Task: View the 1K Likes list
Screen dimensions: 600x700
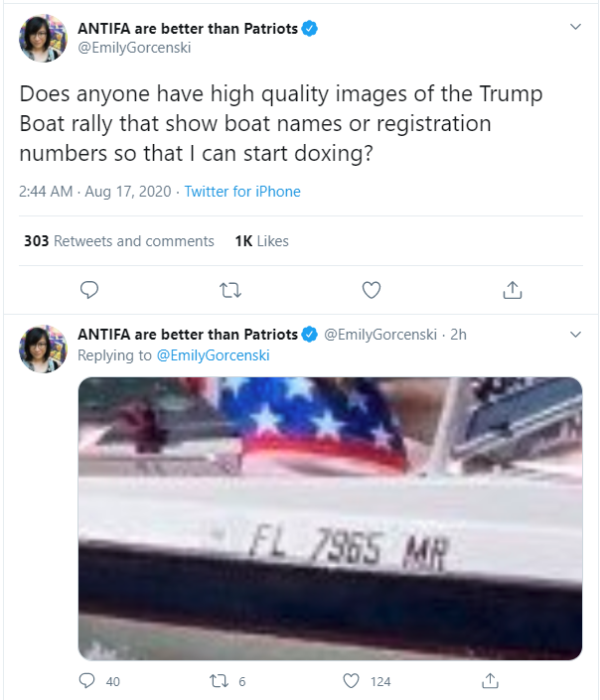Action: [x=262, y=241]
